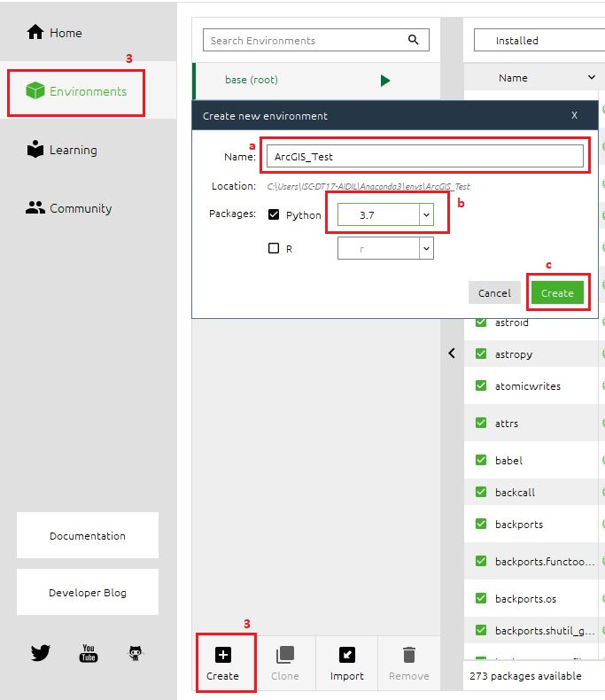Toggle the astropy package checkbox
The height and width of the screenshot is (700, 605).
pyautogui.click(x=480, y=354)
